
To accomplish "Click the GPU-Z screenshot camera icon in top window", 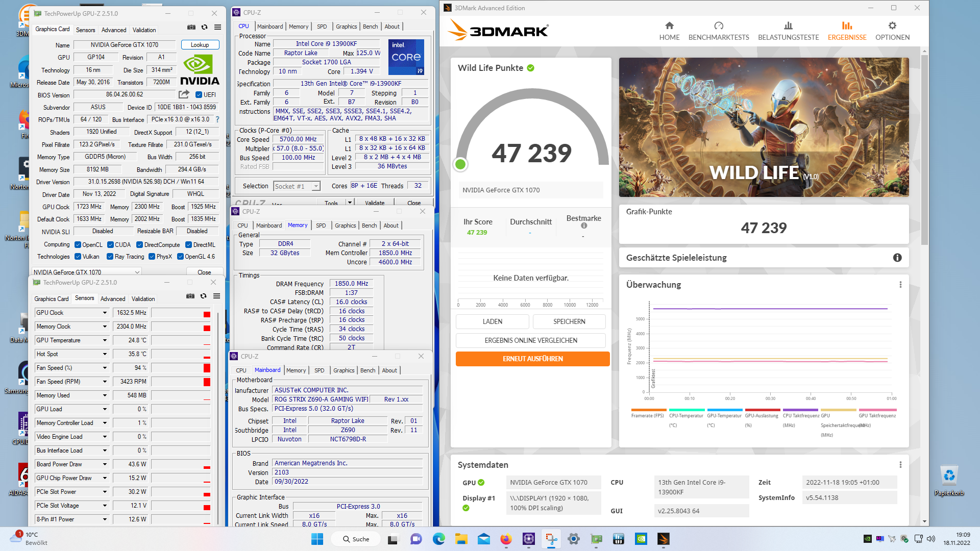I will click(x=191, y=27).
